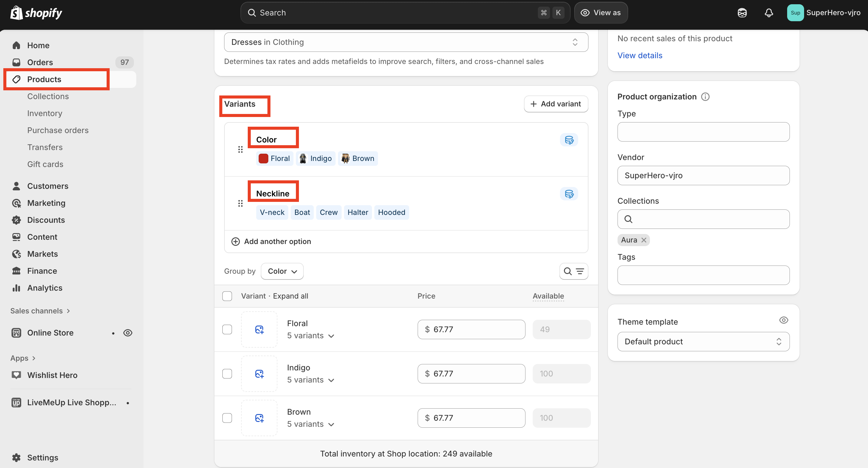Preview Online Store via eye icon
Screen dimensions: 868x468
pyautogui.click(x=128, y=333)
